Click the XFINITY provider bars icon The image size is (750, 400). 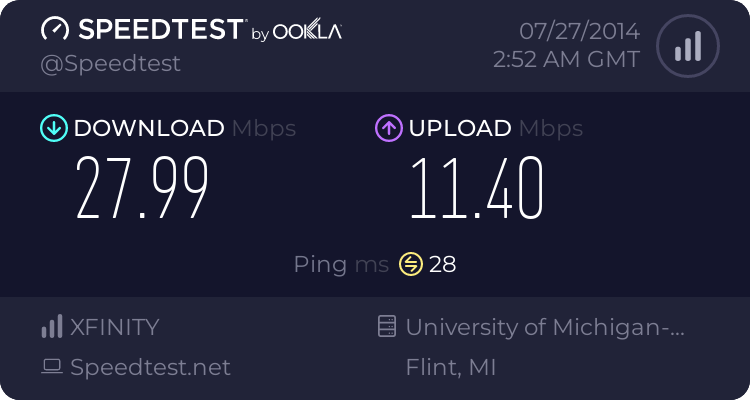[51, 327]
